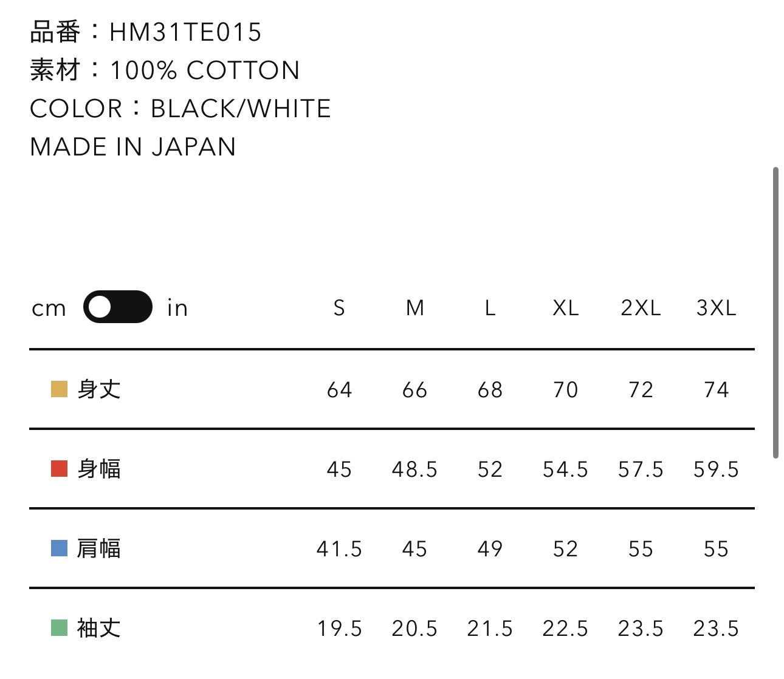Click the in unit label
Screen dimensions: 784x679
(x=177, y=309)
